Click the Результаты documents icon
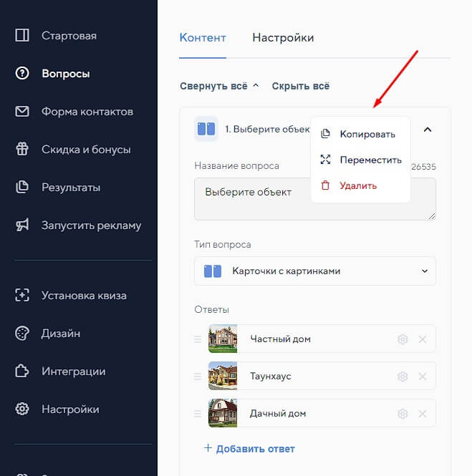Screen dimensions: 472x476 (22, 187)
